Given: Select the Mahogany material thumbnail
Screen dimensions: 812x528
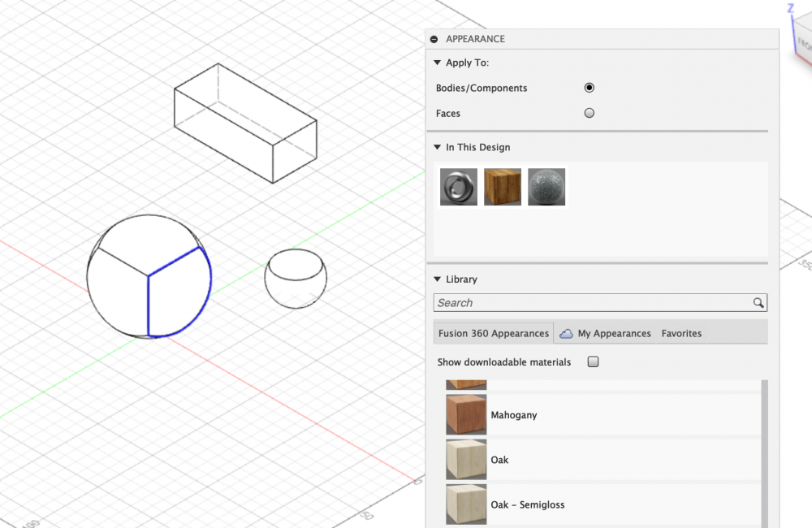Looking at the screenshot, I should (x=466, y=414).
